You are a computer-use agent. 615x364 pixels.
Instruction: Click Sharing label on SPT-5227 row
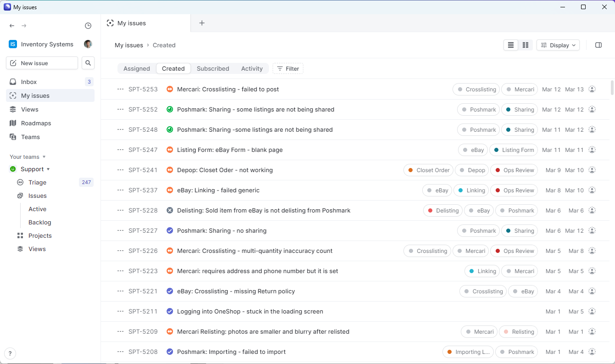coord(520,231)
